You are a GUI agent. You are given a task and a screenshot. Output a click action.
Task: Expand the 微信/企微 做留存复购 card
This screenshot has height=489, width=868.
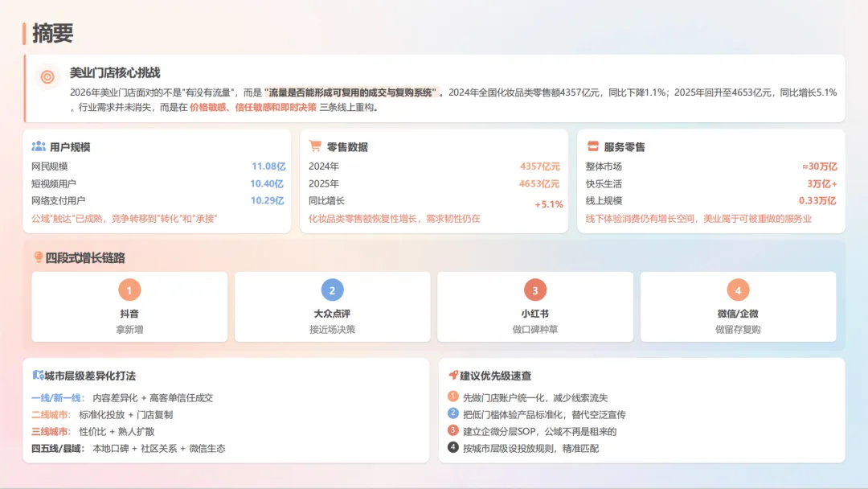click(736, 307)
